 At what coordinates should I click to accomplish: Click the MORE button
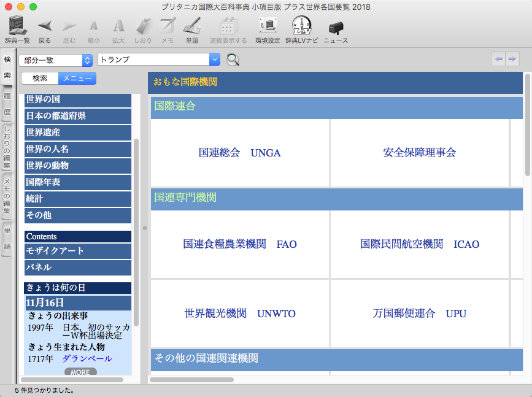point(80,372)
